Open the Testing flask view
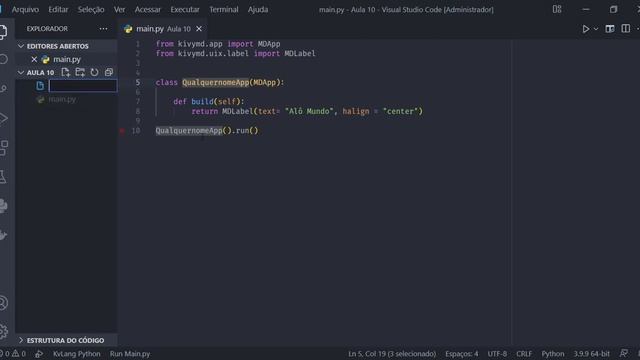640x360 pixels. point(3,177)
